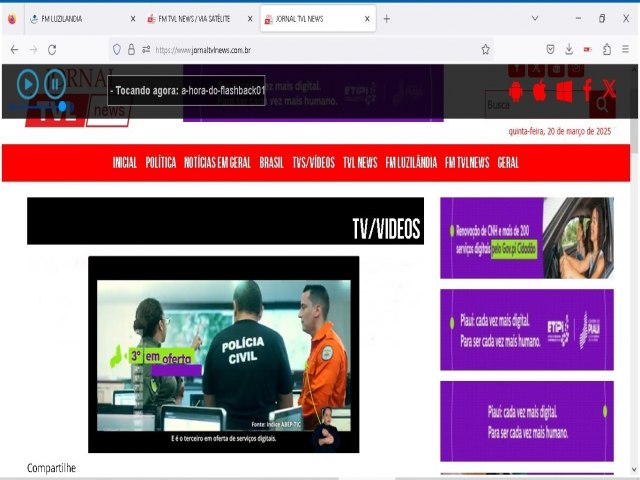The height and width of the screenshot is (480, 640).
Task: Switch to FM TVL NEWS / VIA SATÉLITE tab
Action: (x=194, y=19)
